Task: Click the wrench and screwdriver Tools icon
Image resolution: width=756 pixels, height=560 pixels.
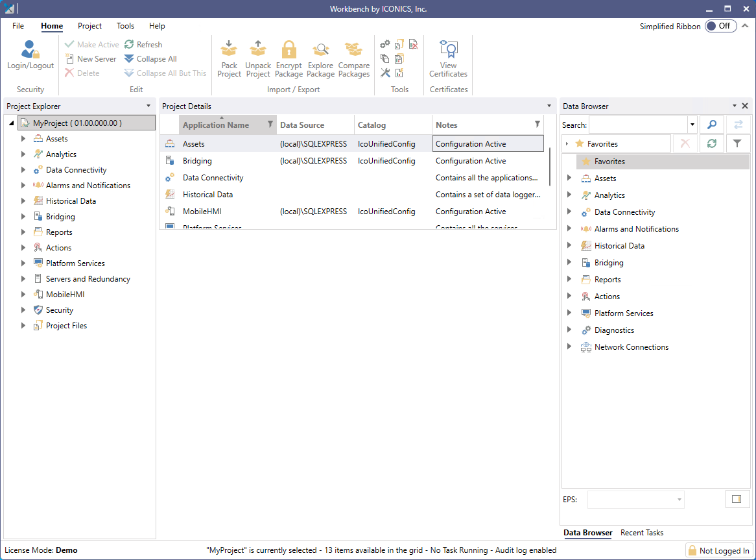Action: click(x=384, y=73)
